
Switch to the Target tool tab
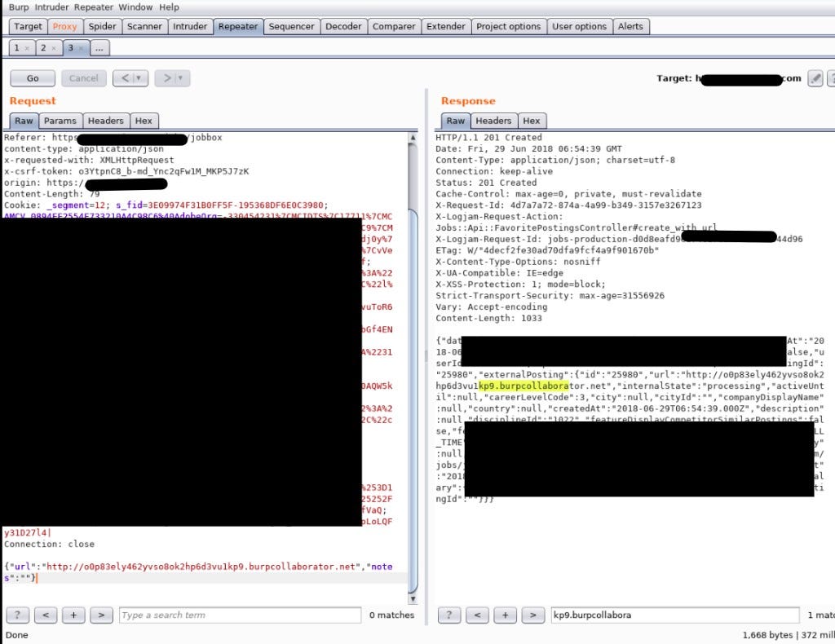click(28, 27)
